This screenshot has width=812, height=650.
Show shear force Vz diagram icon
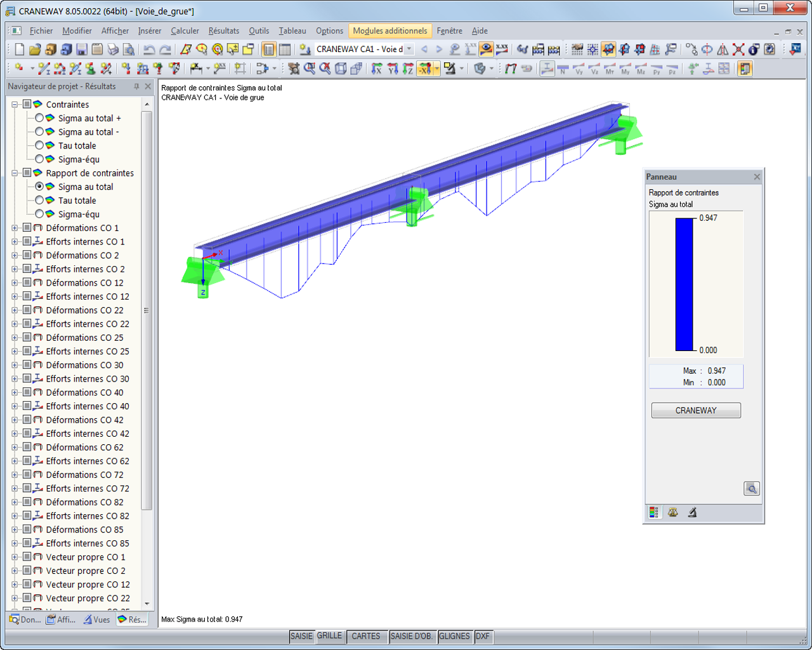coord(594,69)
